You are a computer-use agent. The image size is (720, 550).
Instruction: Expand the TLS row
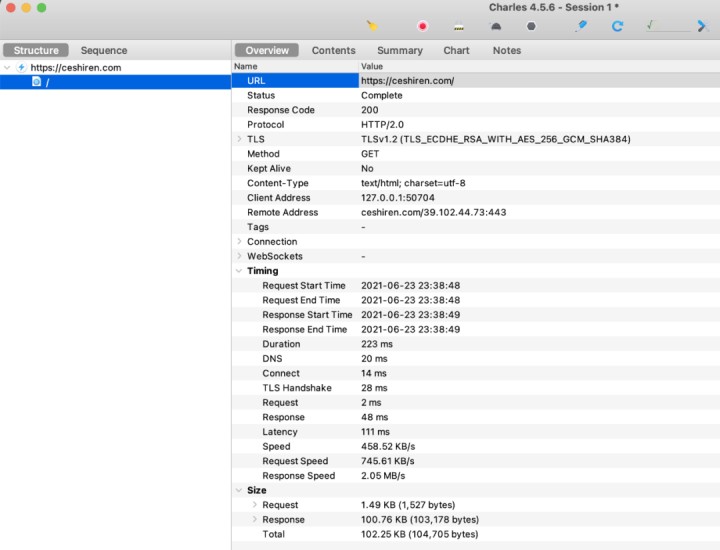pyautogui.click(x=239, y=139)
